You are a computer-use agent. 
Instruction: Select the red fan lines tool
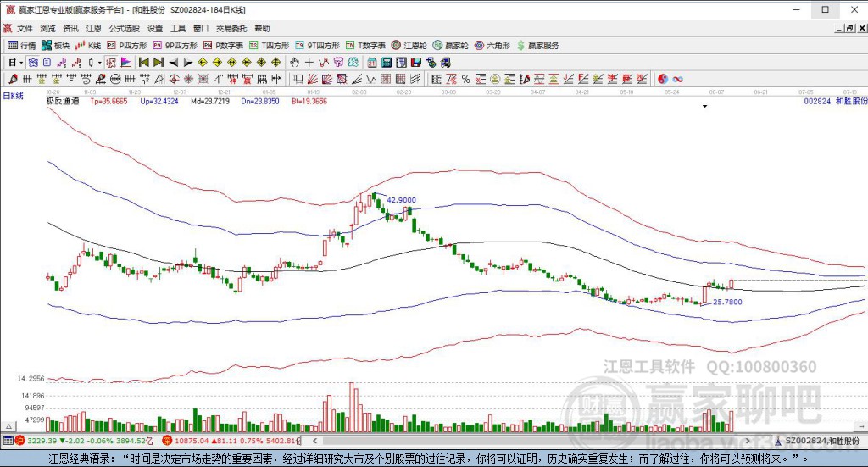pyautogui.click(x=312, y=79)
